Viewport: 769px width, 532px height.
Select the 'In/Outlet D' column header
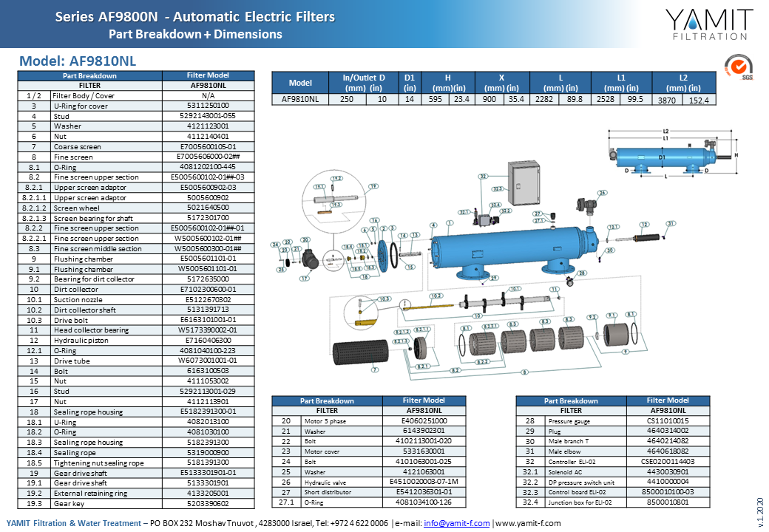(x=363, y=83)
